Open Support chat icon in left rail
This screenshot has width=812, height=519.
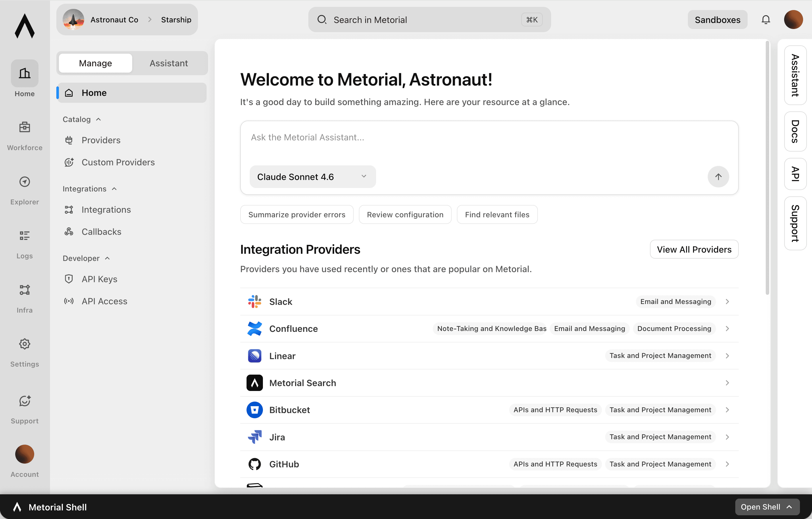[x=25, y=401]
